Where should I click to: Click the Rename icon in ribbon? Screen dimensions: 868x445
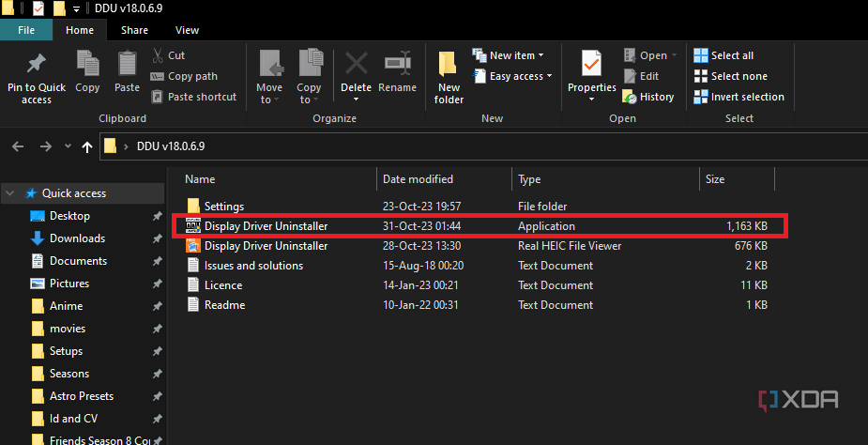397,66
